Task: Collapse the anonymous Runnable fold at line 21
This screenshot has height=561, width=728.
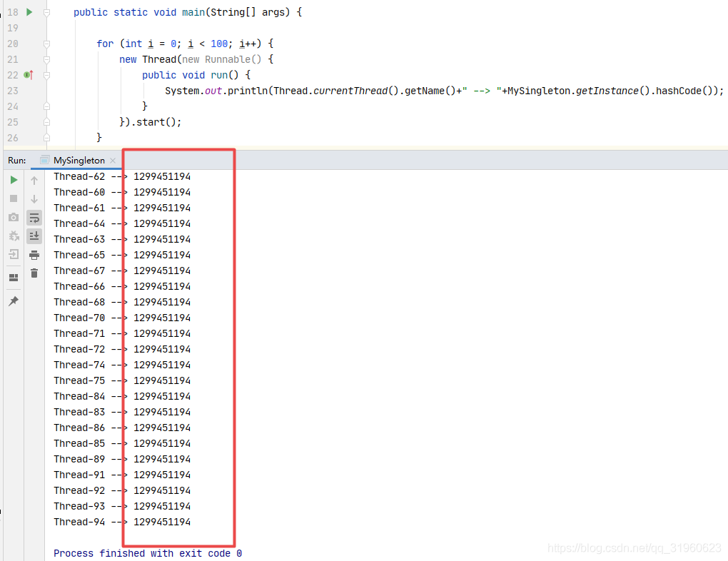Action: tap(46, 59)
